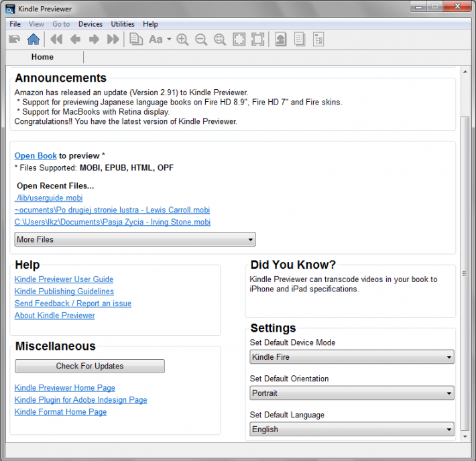Click About Kindle Previewer link
This screenshot has width=476, height=461.
tap(55, 316)
